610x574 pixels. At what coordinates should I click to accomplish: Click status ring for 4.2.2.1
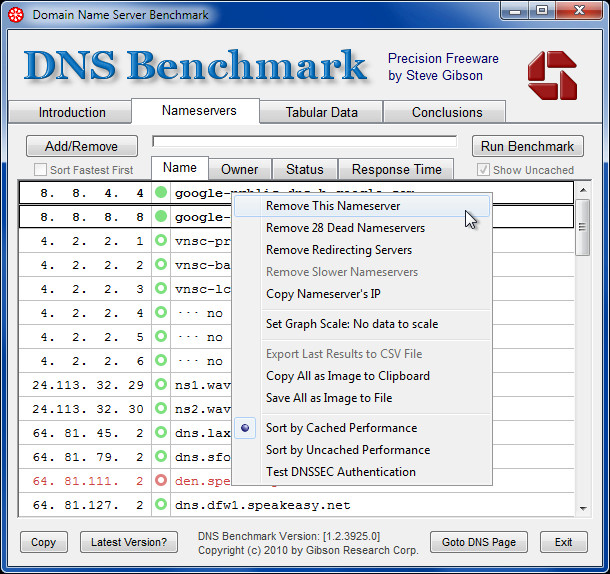[x=161, y=240]
